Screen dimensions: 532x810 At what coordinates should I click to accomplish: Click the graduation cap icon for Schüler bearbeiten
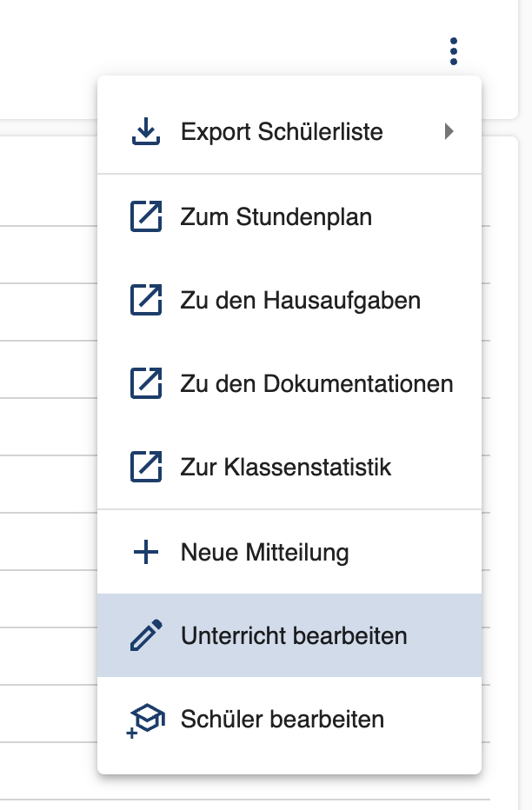[146, 720]
